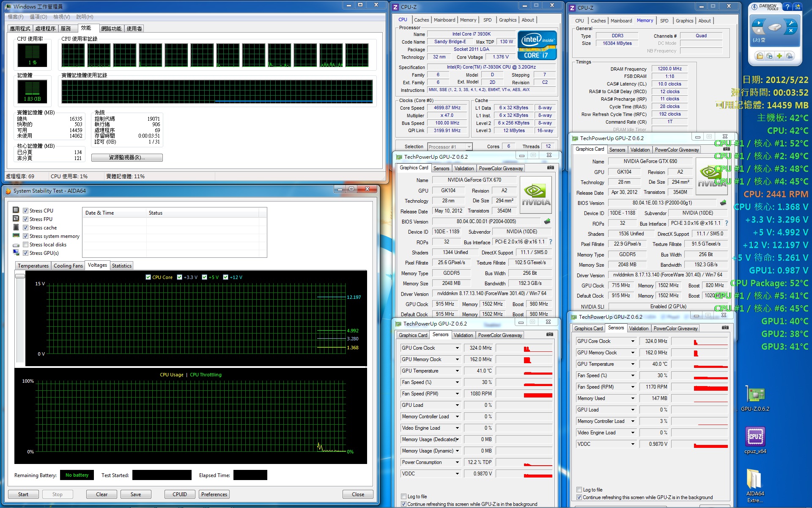Click BIOS save chip icon in GTX 670 window
Viewport: 812px width, 508px height.
547,221
